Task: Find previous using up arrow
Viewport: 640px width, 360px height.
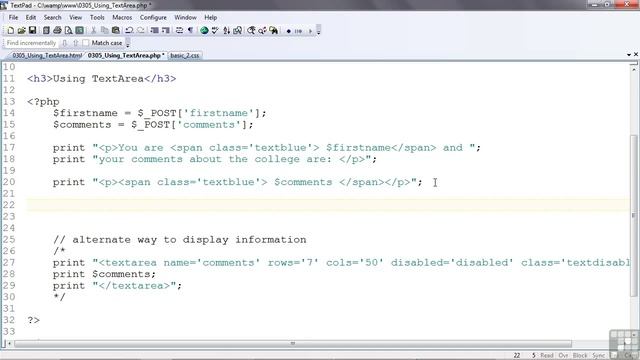Action: coord(76,43)
